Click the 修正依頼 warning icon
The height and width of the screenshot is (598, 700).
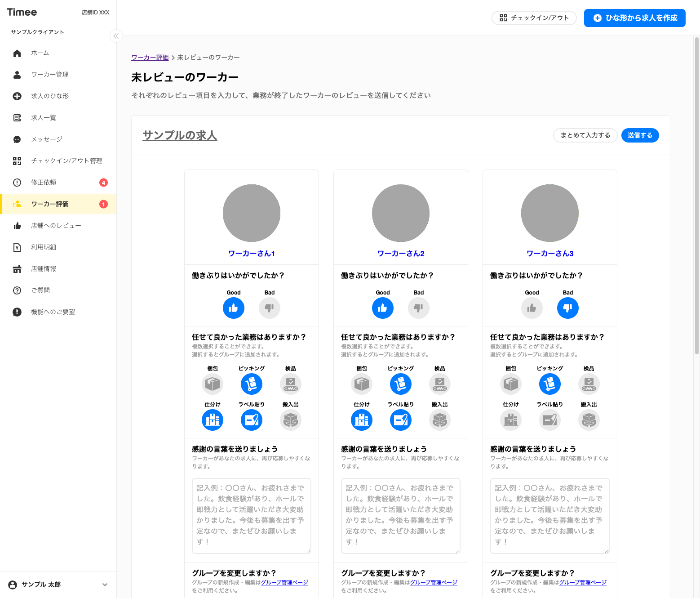coord(17,183)
